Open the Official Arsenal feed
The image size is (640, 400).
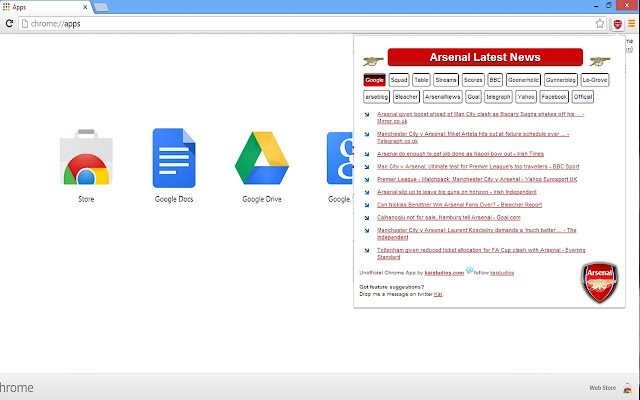pyautogui.click(x=582, y=97)
